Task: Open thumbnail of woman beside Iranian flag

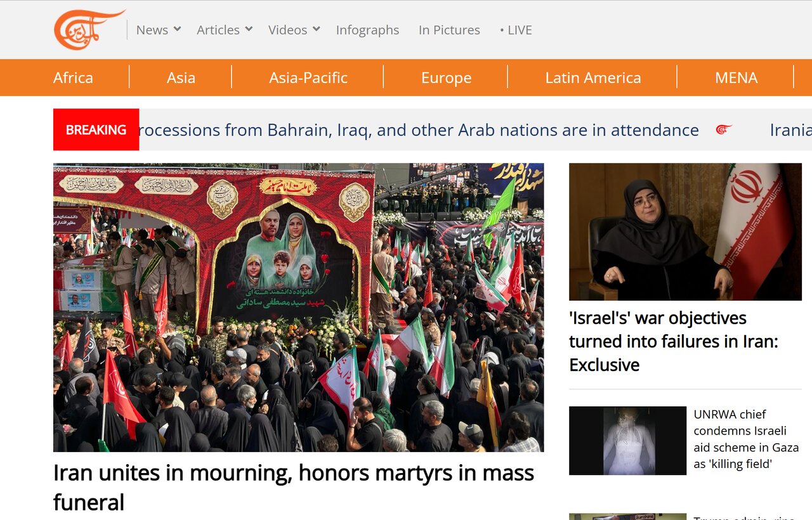Action: [x=685, y=231]
